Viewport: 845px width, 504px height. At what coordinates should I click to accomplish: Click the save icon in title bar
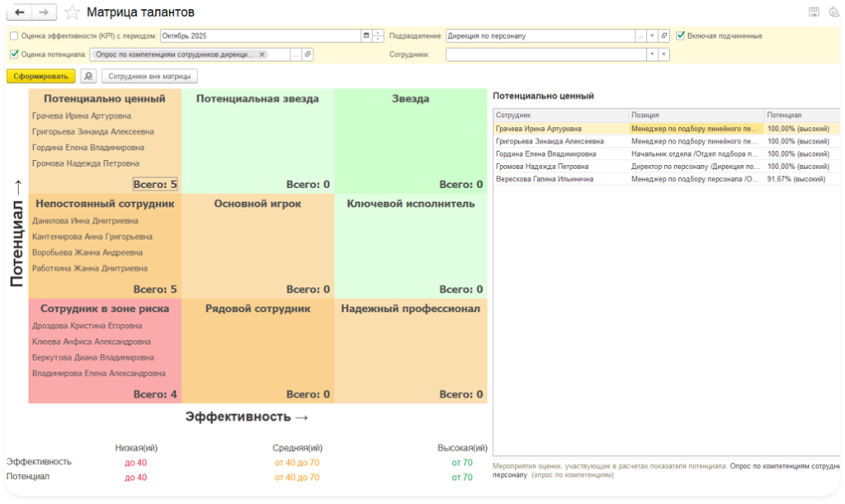(x=814, y=12)
